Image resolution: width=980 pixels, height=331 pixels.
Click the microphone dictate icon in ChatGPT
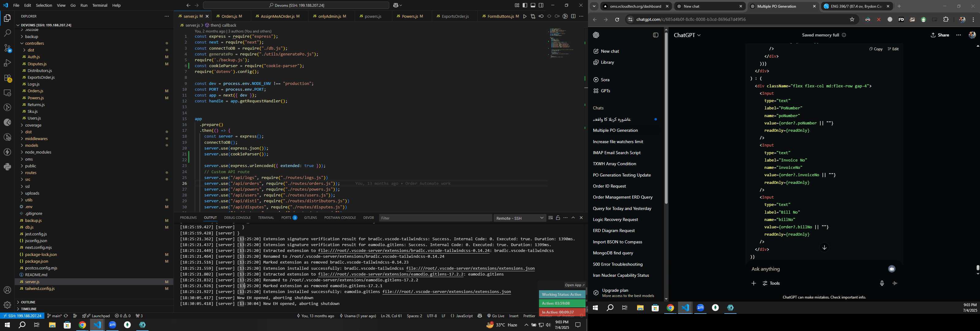pos(882,283)
